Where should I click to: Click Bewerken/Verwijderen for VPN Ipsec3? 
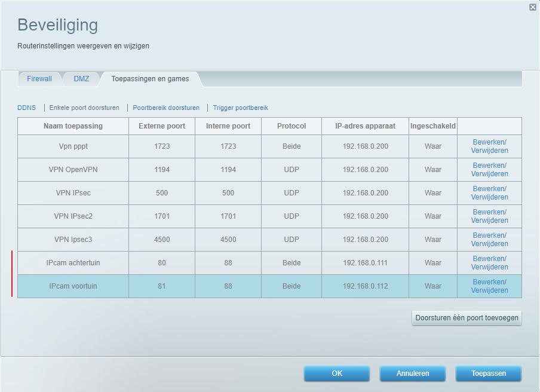489,240
